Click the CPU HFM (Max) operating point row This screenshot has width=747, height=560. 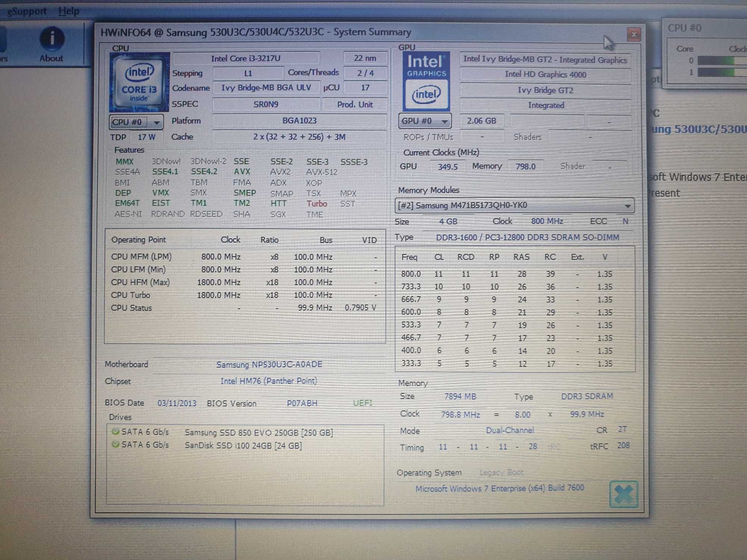pyautogui.click(x=244, y=282)
